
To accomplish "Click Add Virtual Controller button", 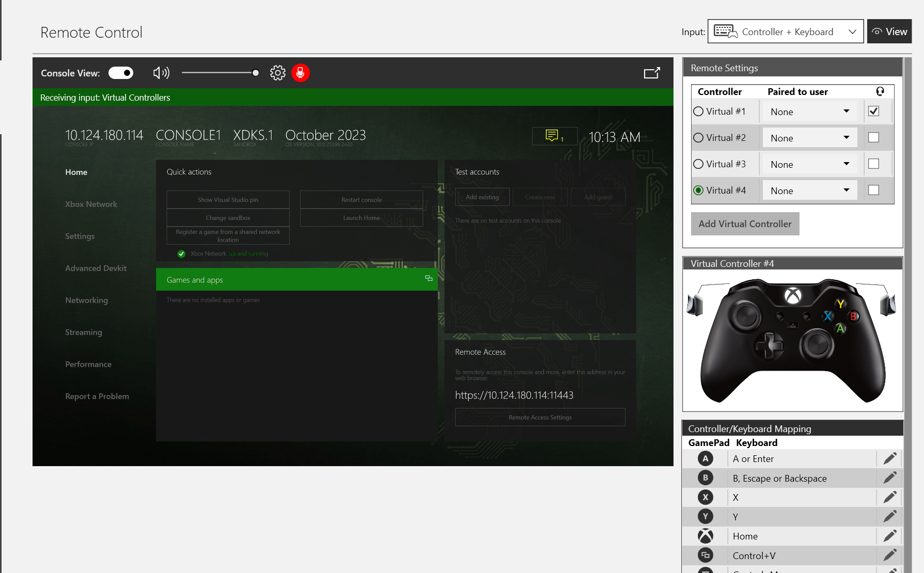I will pyautogui.click(x=745, y=224).
